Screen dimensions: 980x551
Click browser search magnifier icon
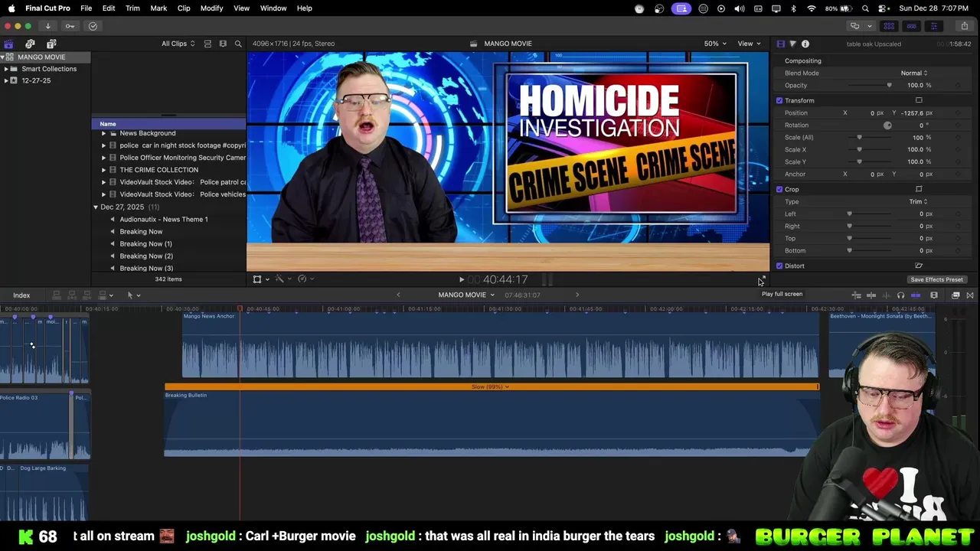coord(238,44)
